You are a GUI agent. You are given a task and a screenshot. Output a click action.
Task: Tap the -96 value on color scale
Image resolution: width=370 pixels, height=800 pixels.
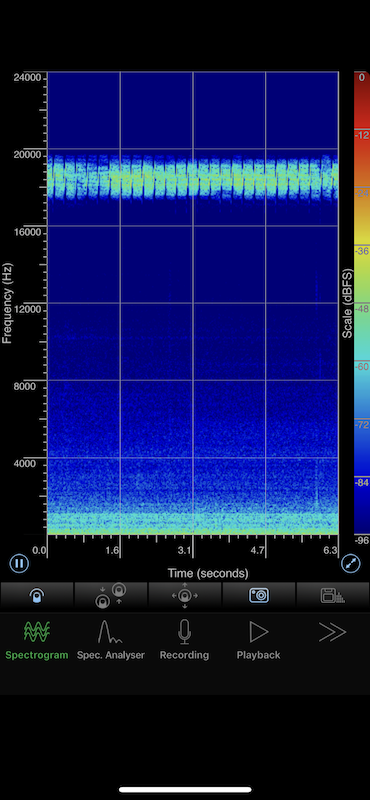tap(361, 540)
